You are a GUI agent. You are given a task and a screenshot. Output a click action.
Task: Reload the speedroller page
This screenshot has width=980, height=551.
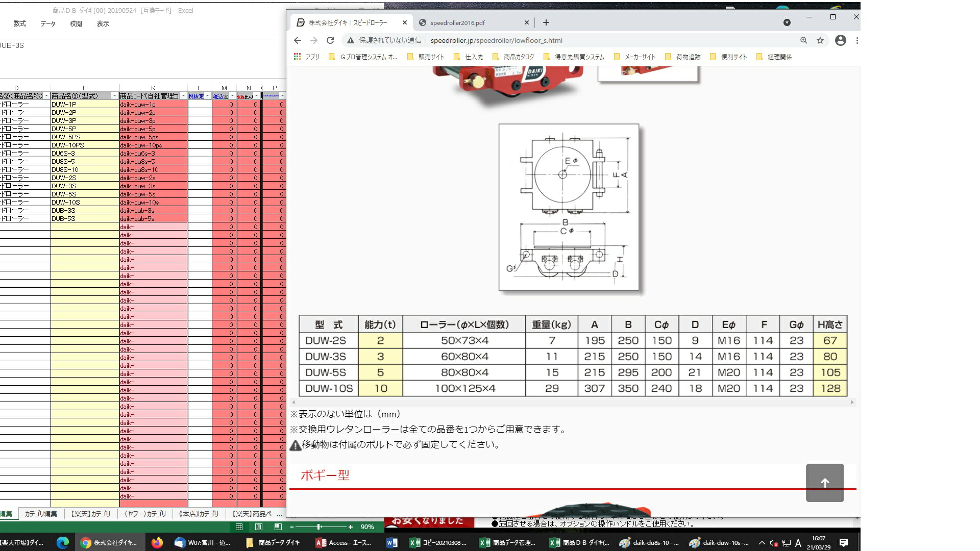pyautogui.click(x=330, y=40)
